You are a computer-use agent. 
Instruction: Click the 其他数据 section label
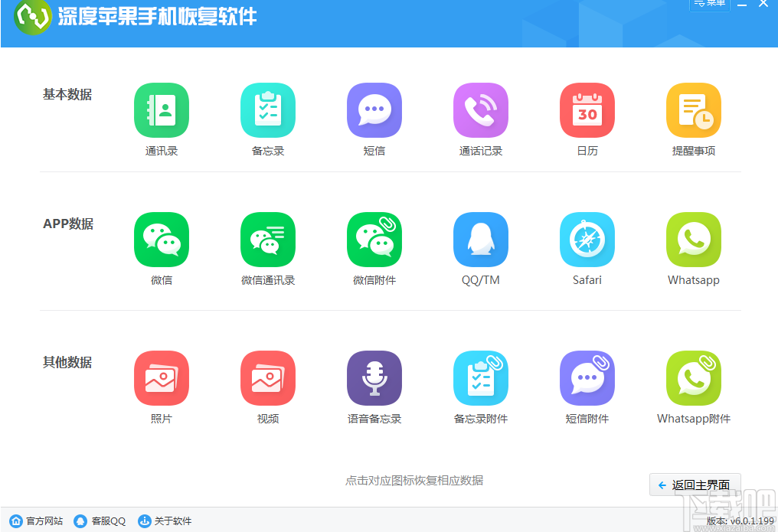(x=67, y=362)
